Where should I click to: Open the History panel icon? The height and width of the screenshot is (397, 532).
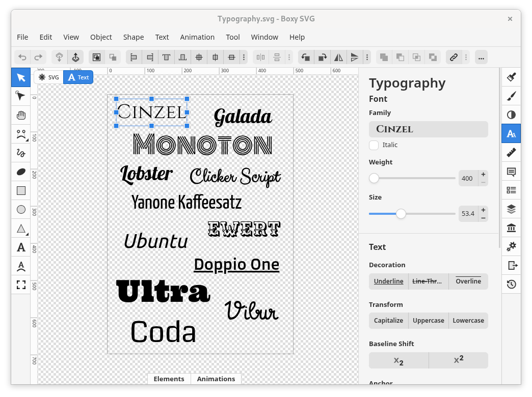click(x=512, y=284)
